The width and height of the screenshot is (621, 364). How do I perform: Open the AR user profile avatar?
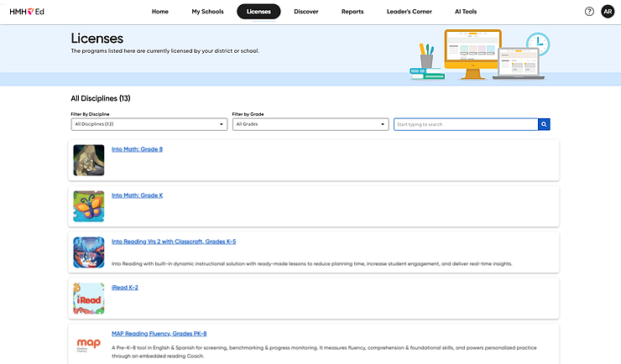click(608, 12)
